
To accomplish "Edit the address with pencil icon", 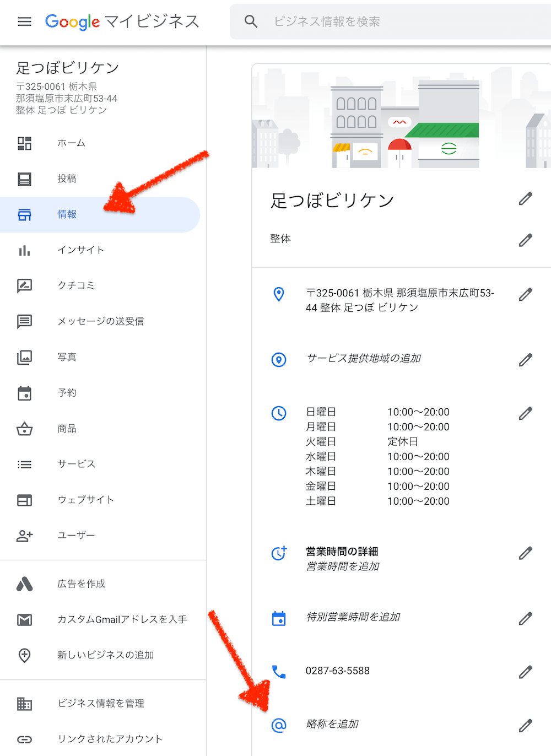I will click(526, 294).
